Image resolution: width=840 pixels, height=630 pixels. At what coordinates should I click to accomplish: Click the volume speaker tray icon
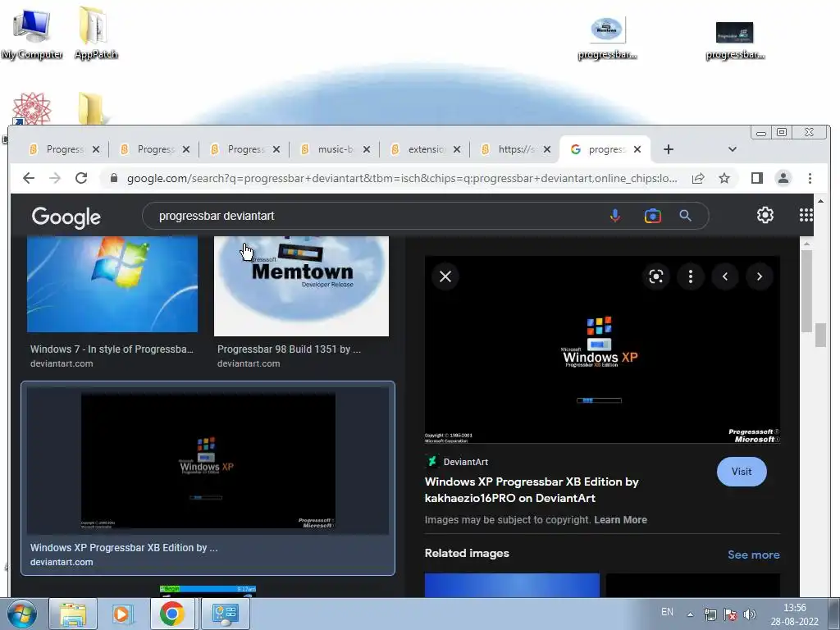click(x=750, y=614)
